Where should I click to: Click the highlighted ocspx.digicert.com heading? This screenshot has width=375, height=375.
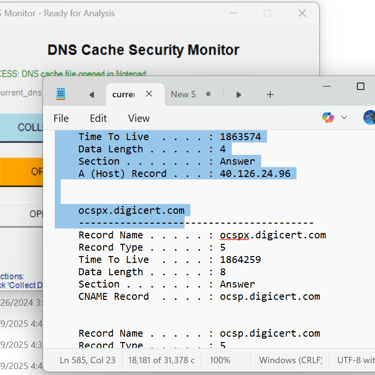(131, 211)
